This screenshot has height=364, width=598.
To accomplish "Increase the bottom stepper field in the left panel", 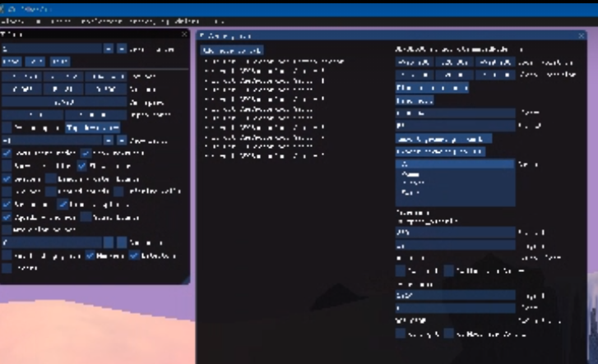I will (122, 242).
